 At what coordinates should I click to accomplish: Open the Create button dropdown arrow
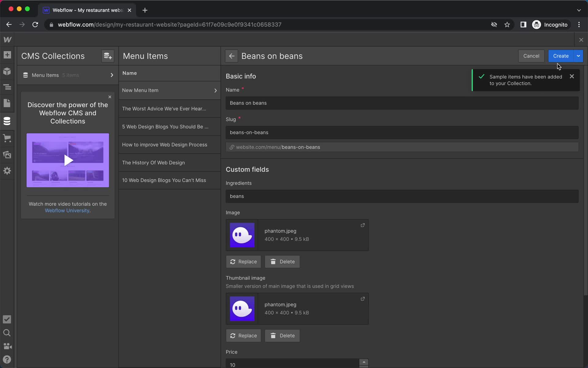[578, 56]
